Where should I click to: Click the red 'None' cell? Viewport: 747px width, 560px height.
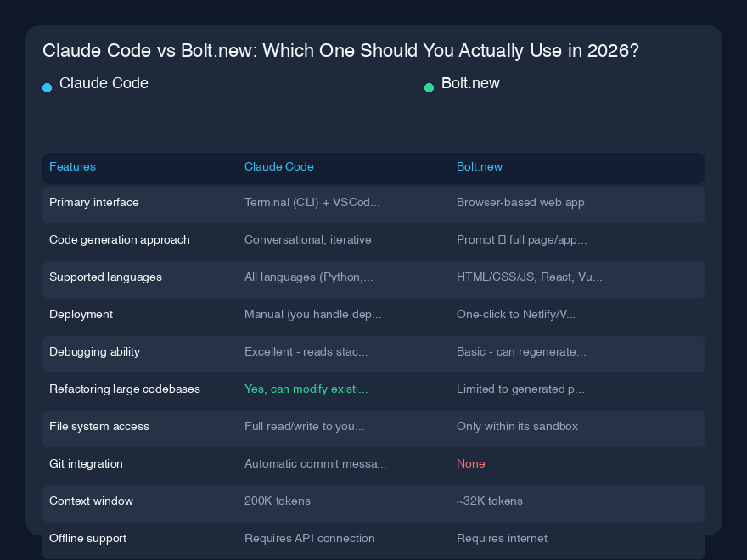click(470, 464)
